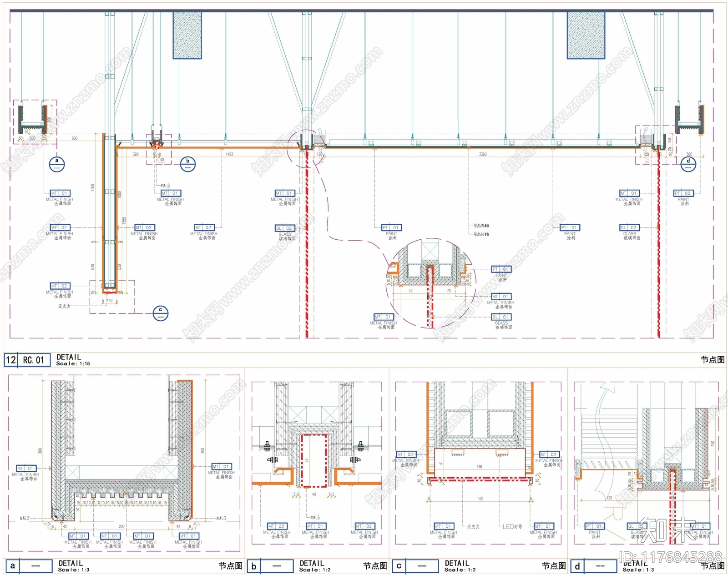Select 'PT 01 PAINT' tag in detail d
Viewport: 728px width, 575px height.
(595, 530)
